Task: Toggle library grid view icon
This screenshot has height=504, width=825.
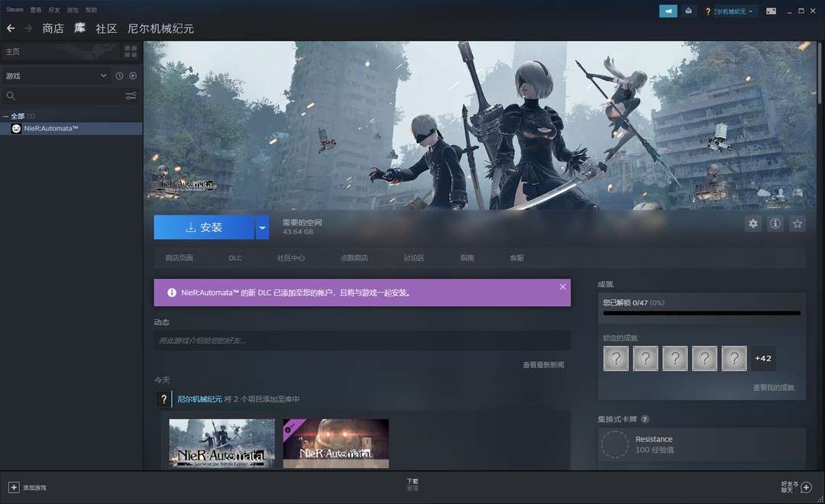Action: tap(131, 51)
